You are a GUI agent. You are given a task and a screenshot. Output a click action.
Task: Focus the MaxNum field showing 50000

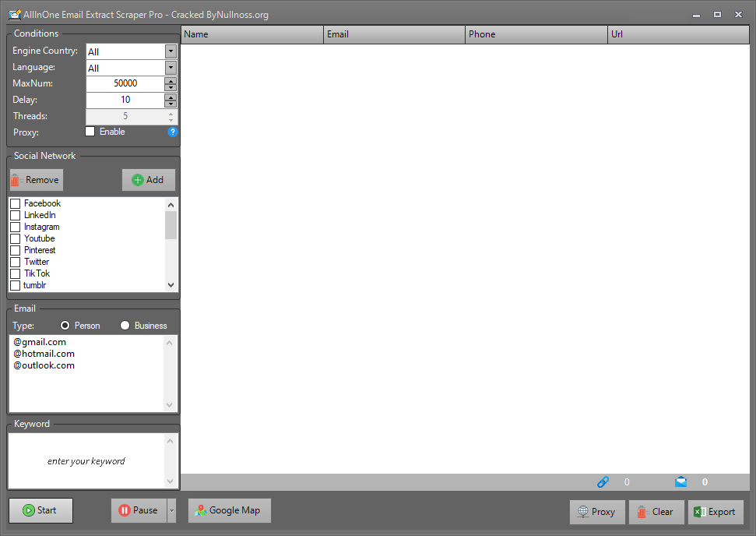[x=125, y=83]
